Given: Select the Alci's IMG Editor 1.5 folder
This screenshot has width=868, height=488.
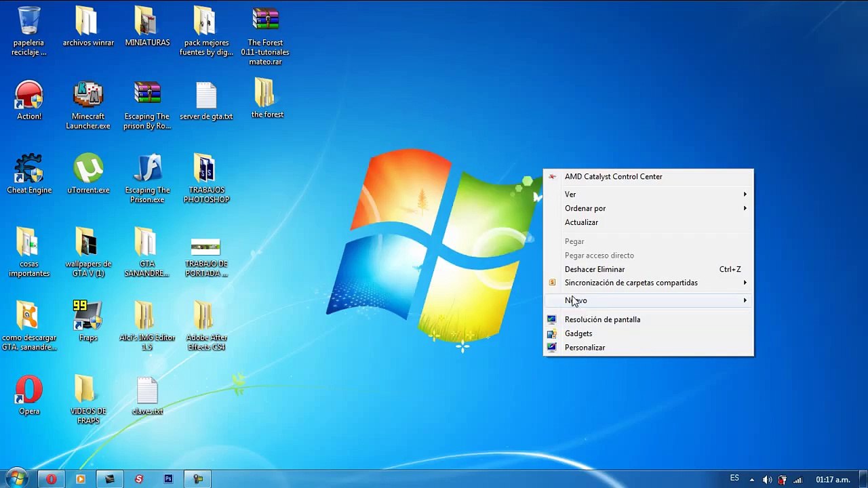Looking at the screenshot, I should point(147,327).
